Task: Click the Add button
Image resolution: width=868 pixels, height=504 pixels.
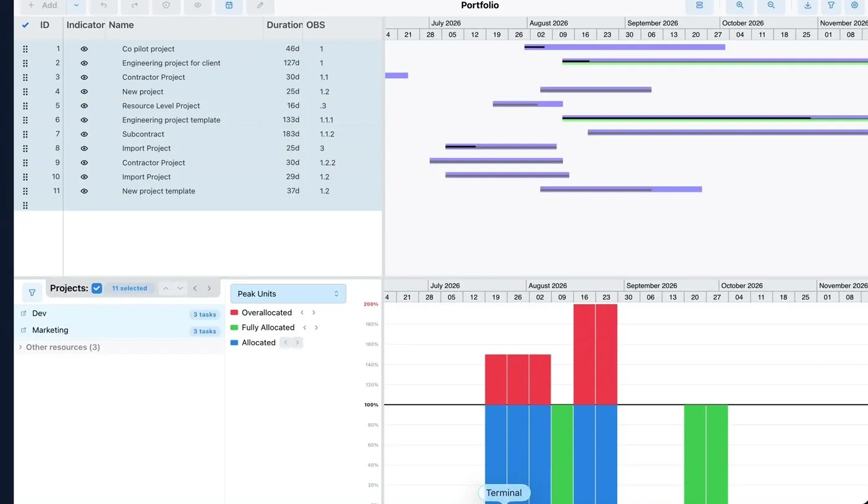Action: pyautogui.click(x=43, y=6)
